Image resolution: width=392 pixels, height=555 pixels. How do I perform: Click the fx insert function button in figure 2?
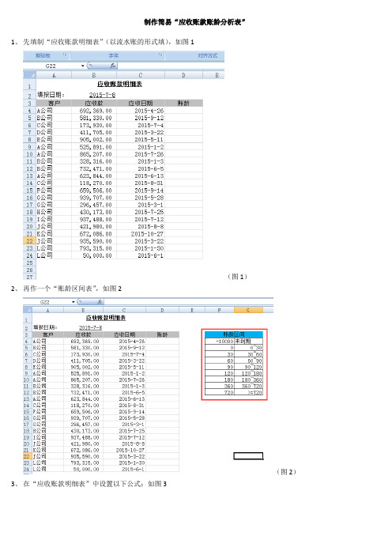[100, 301]
